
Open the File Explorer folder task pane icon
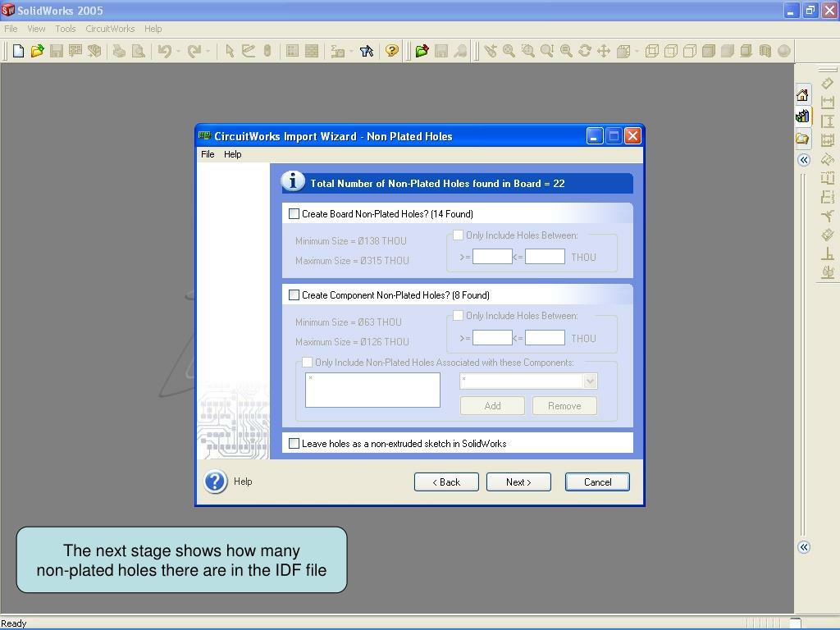click(x=802, y=139)
